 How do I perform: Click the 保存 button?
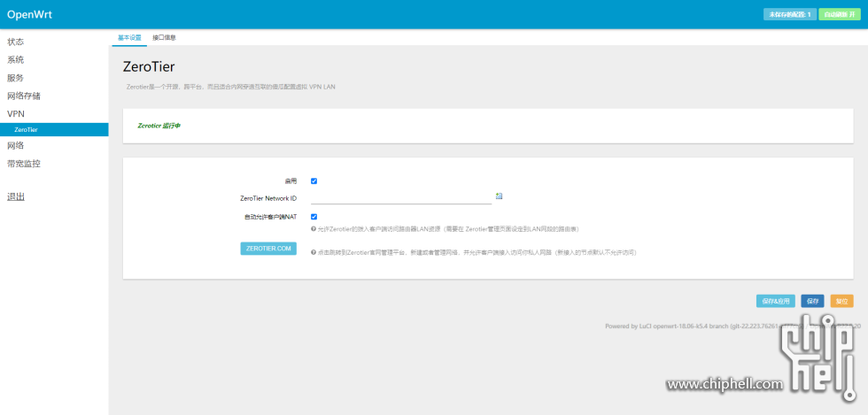click(812, 302)
